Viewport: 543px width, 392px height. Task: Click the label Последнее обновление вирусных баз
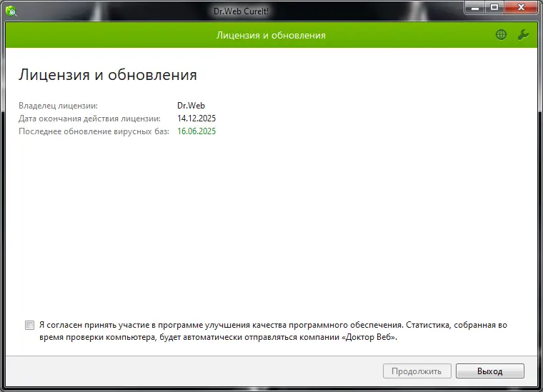click(94, 131)
